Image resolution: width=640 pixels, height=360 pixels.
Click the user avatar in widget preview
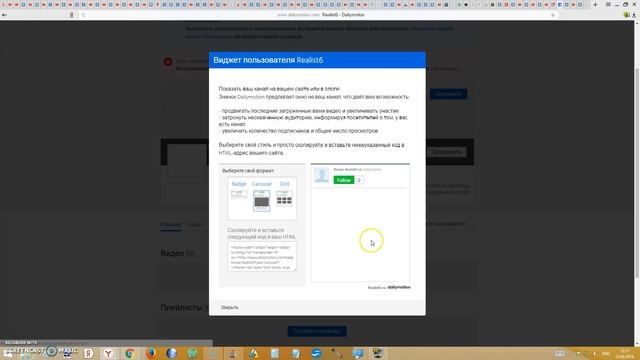(x=322, y=175)
